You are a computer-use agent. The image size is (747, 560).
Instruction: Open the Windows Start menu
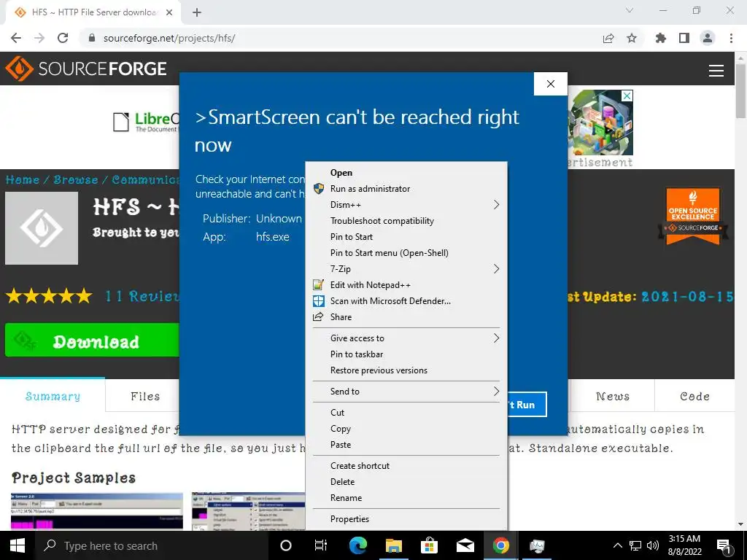[x=18, y=545]
